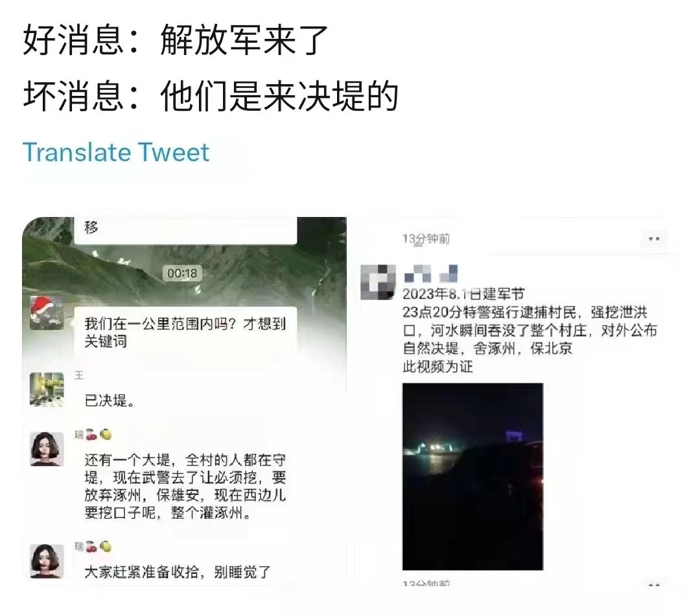The image size is (700, 614).
Task: Click the 13分钟前 timestamp on the post
Action: [x=426, y=239]
